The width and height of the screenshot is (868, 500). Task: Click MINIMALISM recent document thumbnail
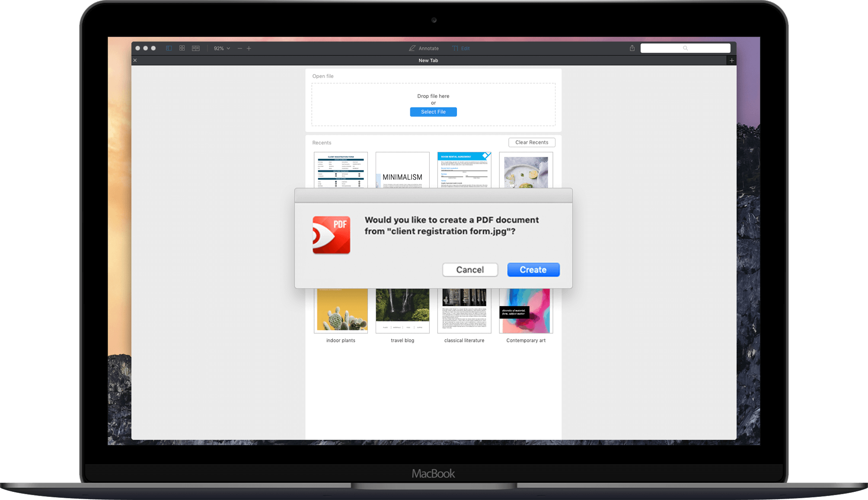402,170
